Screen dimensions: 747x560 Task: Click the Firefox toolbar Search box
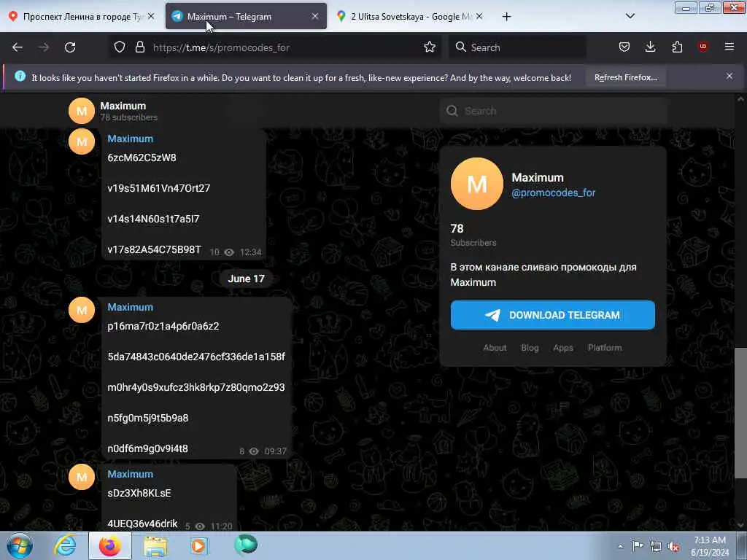tap(517, 47)
